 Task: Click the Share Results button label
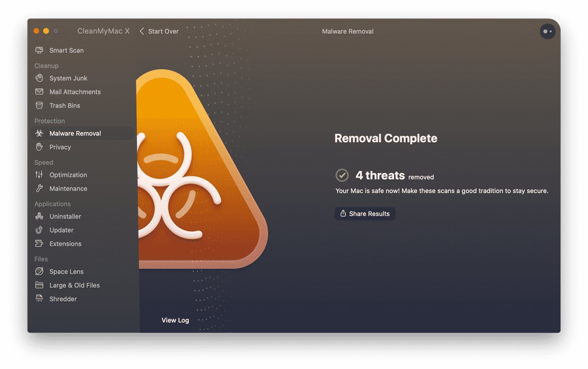tap(369, 214)
